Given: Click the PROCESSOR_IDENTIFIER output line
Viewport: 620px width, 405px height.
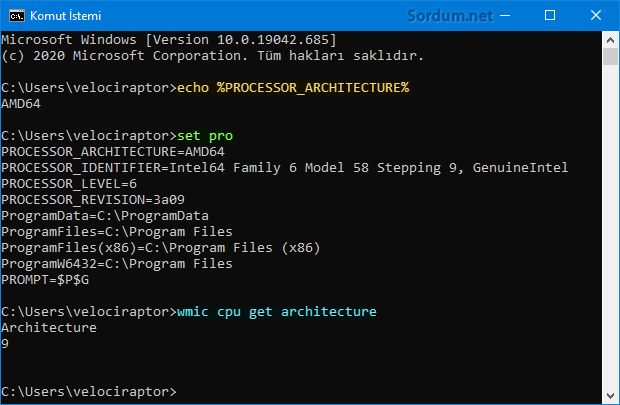Looking at the screenshot, I should point(285,168).
